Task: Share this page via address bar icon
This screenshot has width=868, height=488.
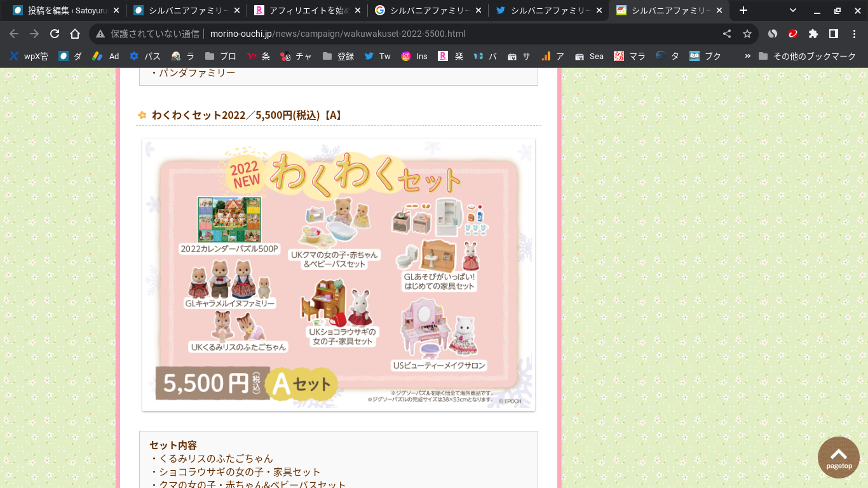Action: coord(727,34)
